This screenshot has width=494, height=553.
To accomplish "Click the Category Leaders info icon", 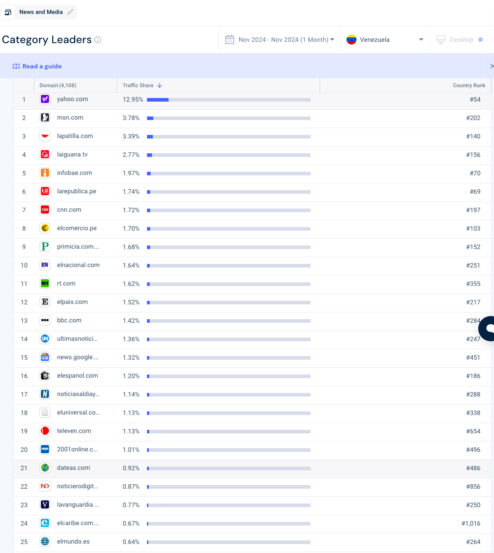I will click(98, 40).
